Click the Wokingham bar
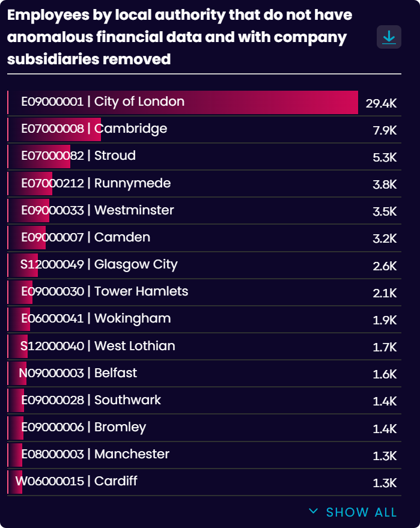Image resolution: width=420 pixels, height=528 pixels. 204,319
